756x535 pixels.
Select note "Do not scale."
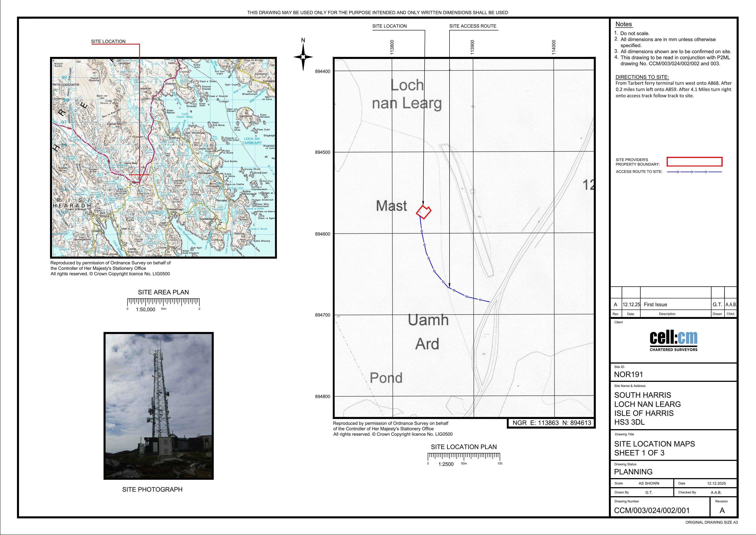point(635,33)
